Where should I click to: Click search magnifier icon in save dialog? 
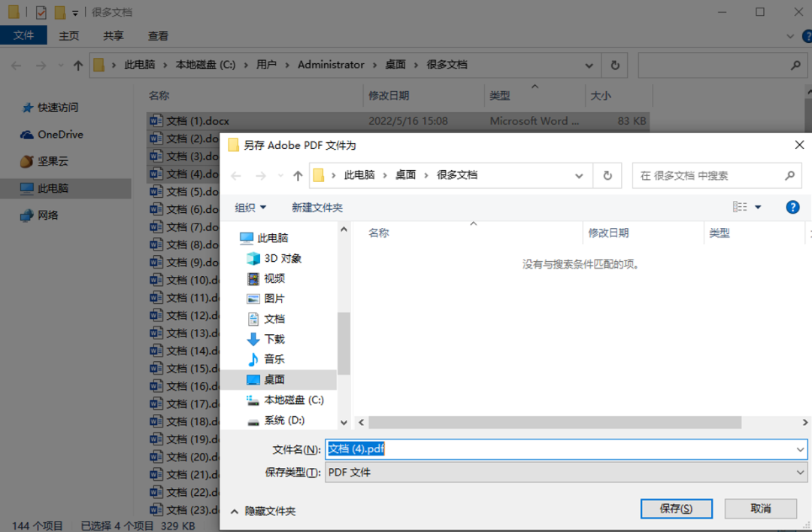[789, 175]
